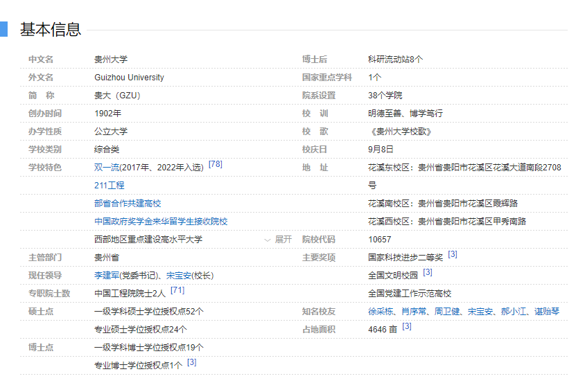
Task: Click reference [3] after 4646 亩
Action: tap(407, 327)
